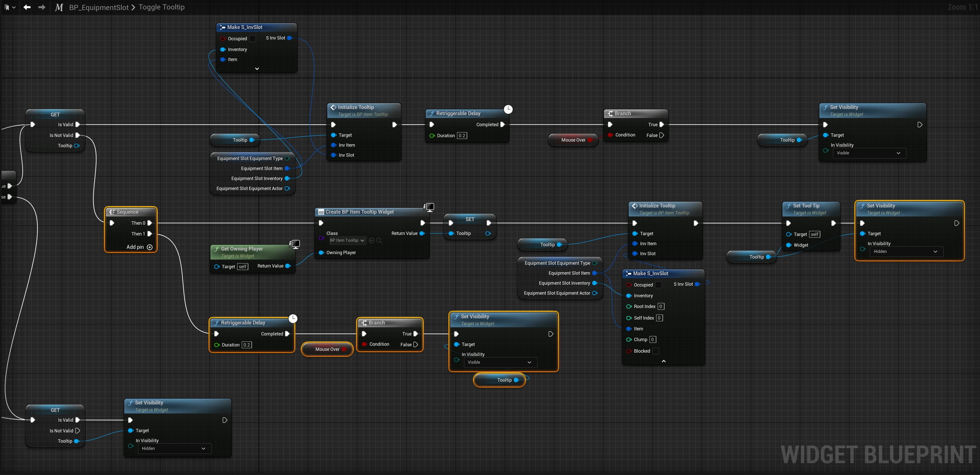This screenshot has height=475, width=980.
Task: Click the function icon on Get Owning Player
Action: point(217,249)
